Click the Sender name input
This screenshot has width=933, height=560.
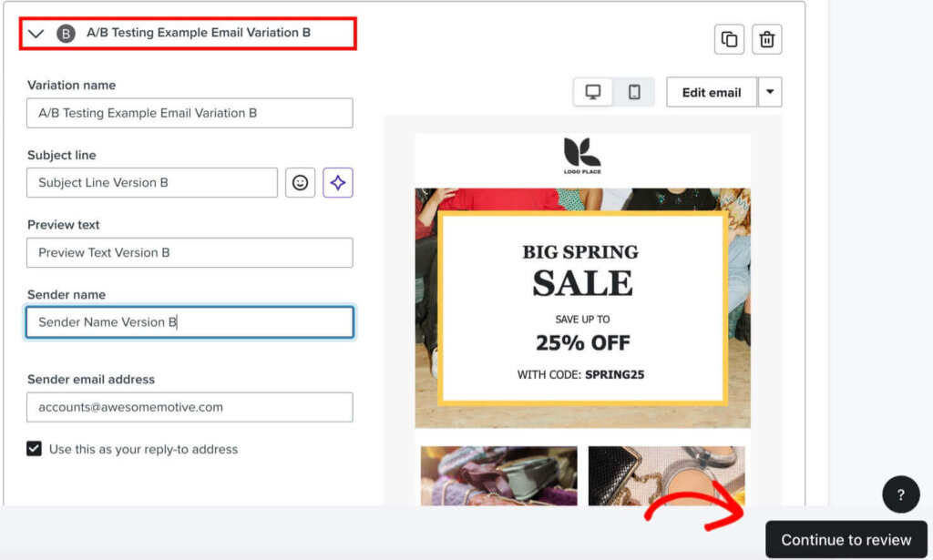[190, 322]
